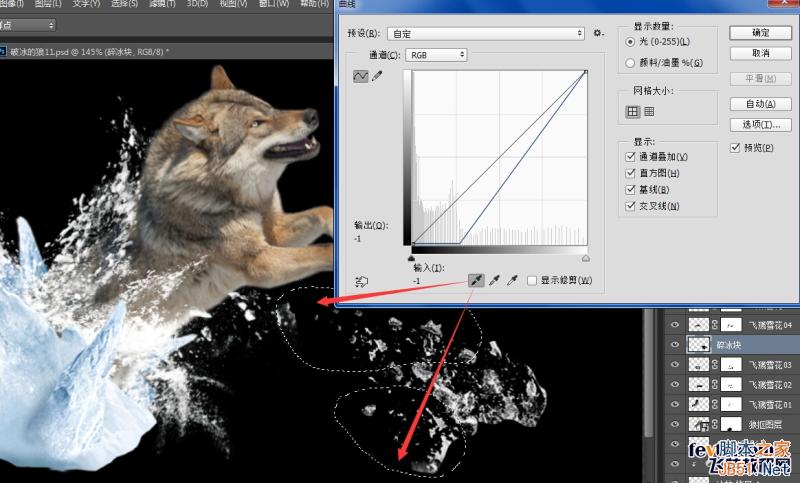Hide the 飞溅雪花04 layer
The image size is (800, 483).
tap(674, 324)
